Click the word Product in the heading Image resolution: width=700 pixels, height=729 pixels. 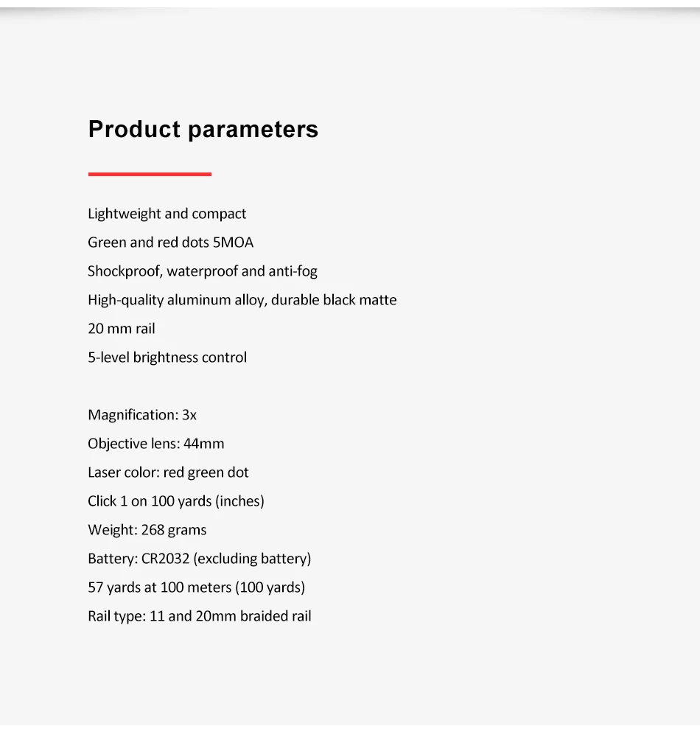pyautogui.click(x=134, y=129)
